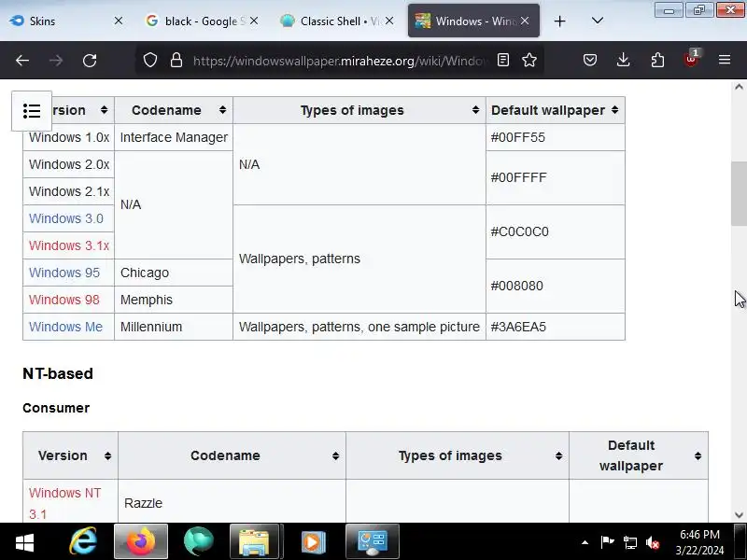This screenshot has height=560, width=747.
Task: Open the uBlock Origin extension icon
Action: coord(691,59)
